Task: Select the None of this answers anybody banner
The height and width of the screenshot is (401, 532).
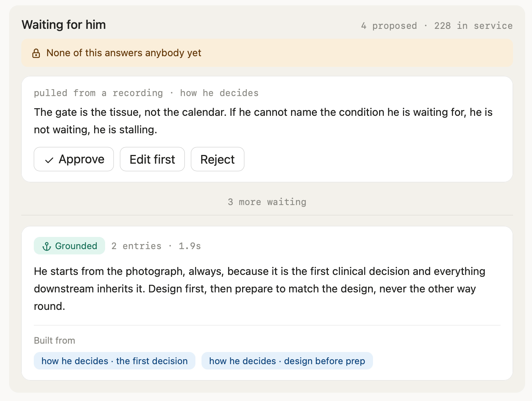Action: [x=267, y=53]
